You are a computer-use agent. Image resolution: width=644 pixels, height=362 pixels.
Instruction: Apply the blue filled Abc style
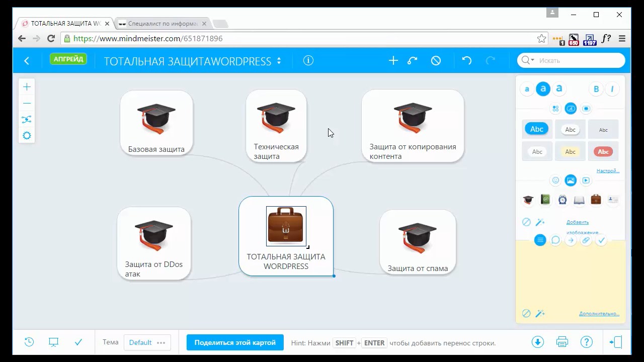pyautogui.click(x=537, y=129)
